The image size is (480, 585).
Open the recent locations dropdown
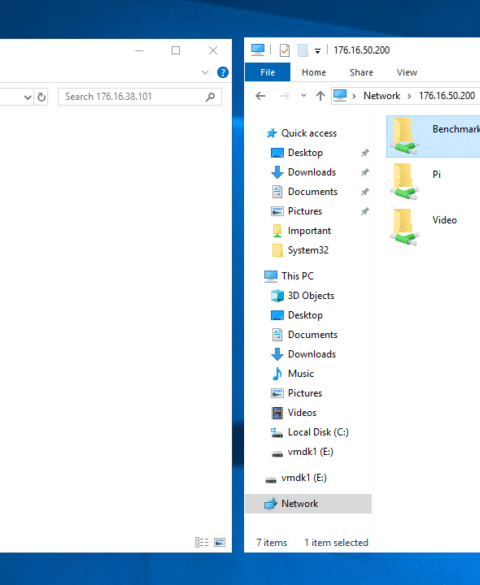(x=304, y=96)
